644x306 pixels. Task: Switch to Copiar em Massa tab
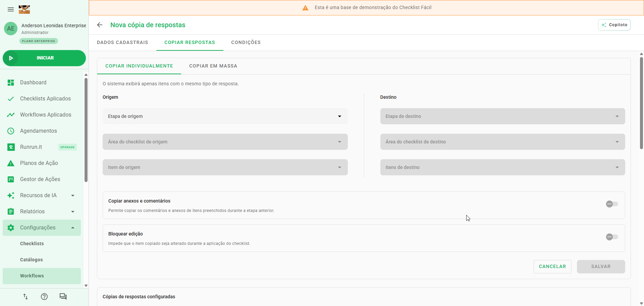[213, 66]
